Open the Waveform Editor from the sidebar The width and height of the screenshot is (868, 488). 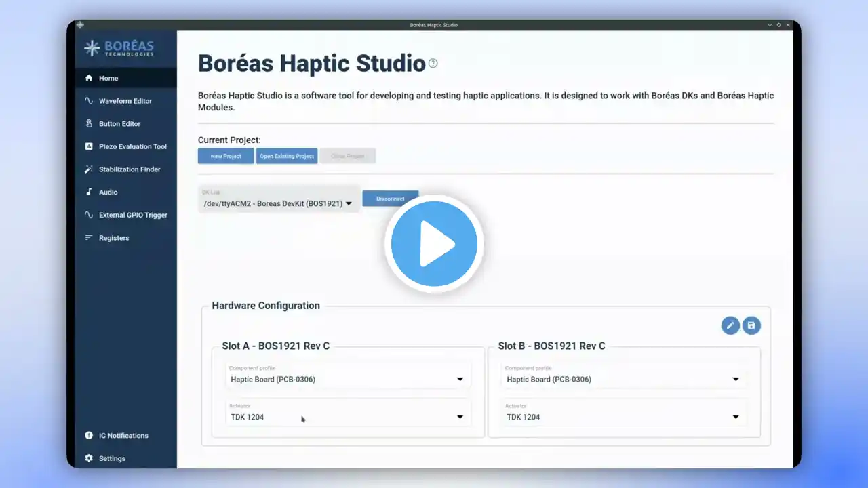coord(126,101)
